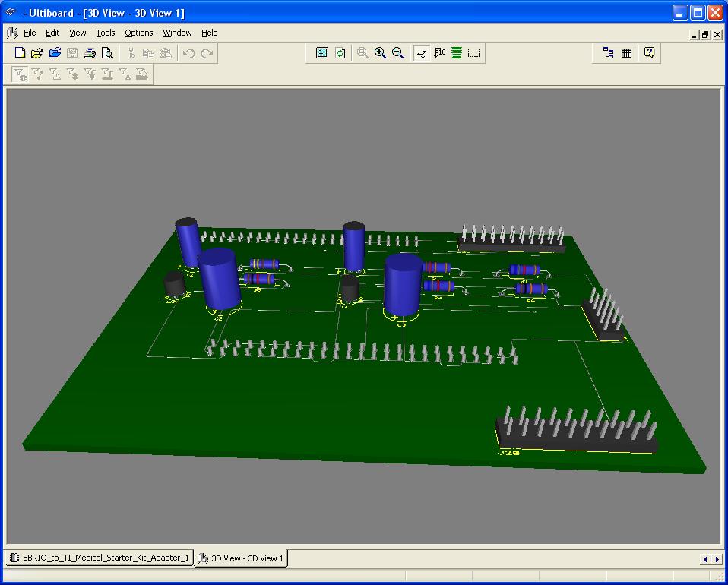Viewport: 728px width, 585px height.
Task: Expand the Options menu
Action: click(x=138, y=33)
